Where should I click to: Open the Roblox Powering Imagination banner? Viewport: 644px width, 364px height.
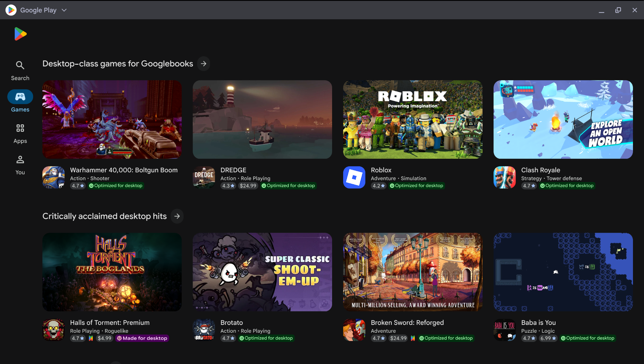[413, 119]
